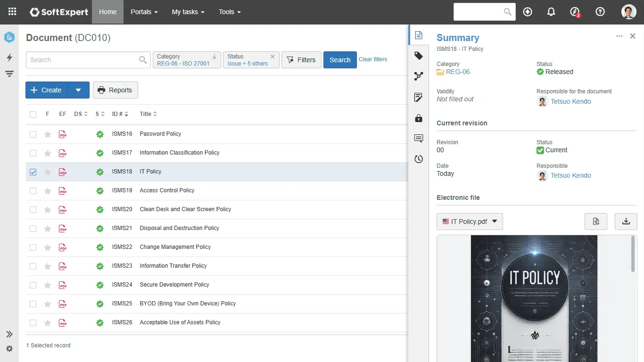Open the tags icon in Summary panel
The width and height of the screenshot is (644, 362).
pos(419,56)
